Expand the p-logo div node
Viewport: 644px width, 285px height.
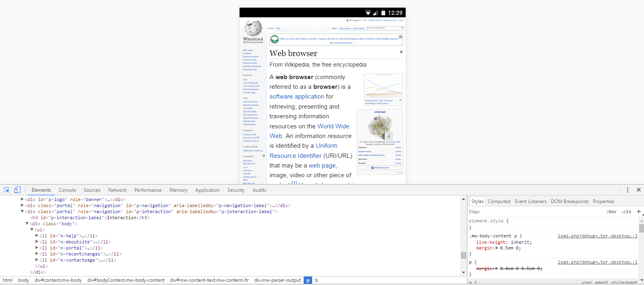pyautogui.click(x=23, y=199)
